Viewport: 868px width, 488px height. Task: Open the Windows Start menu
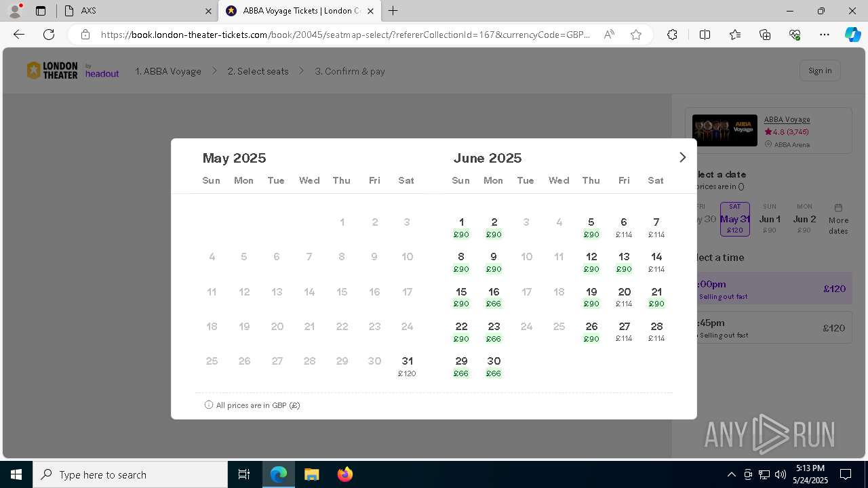point(16,474)
